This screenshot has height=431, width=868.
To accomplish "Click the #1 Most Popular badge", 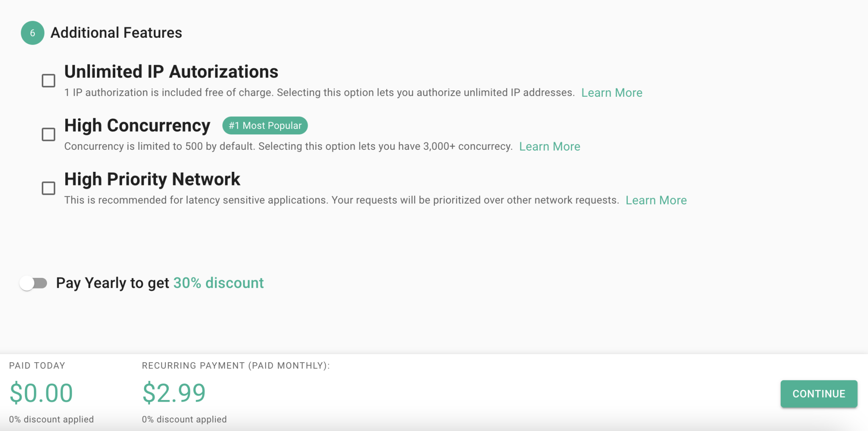I will click(265, 126).
